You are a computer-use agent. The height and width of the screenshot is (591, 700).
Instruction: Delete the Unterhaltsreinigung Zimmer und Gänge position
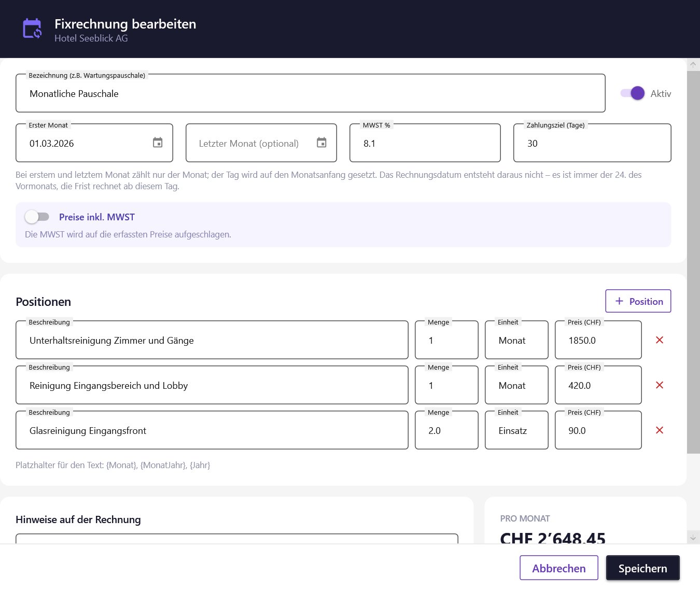[x=660, y=340]
